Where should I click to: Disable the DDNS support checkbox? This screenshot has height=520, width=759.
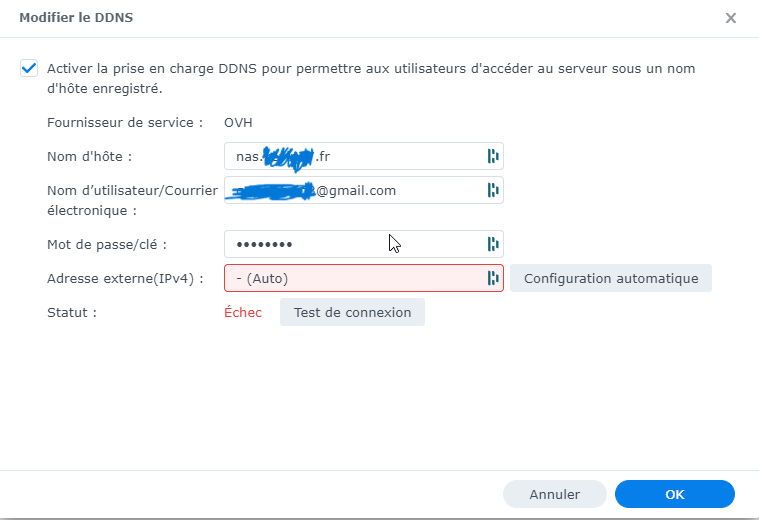(28, 69)
